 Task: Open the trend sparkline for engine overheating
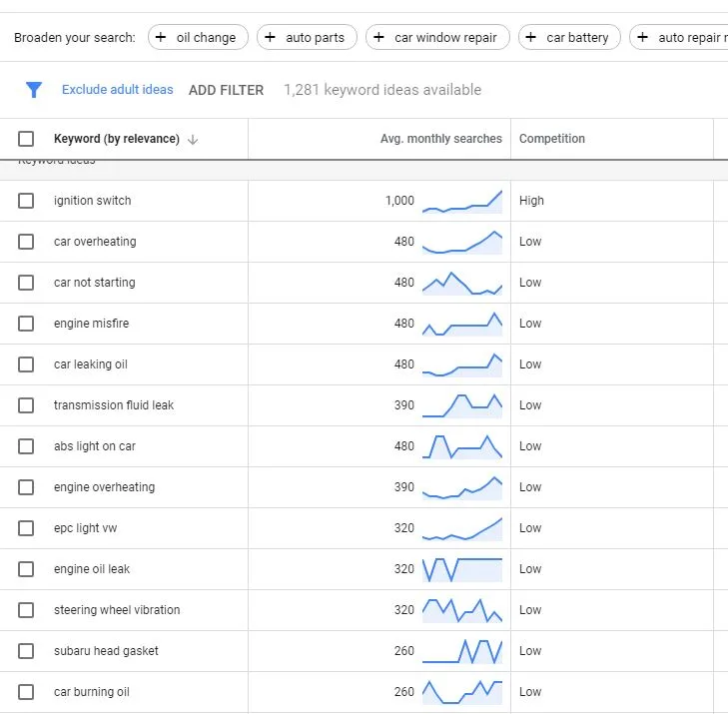click(x=462, y=488)
